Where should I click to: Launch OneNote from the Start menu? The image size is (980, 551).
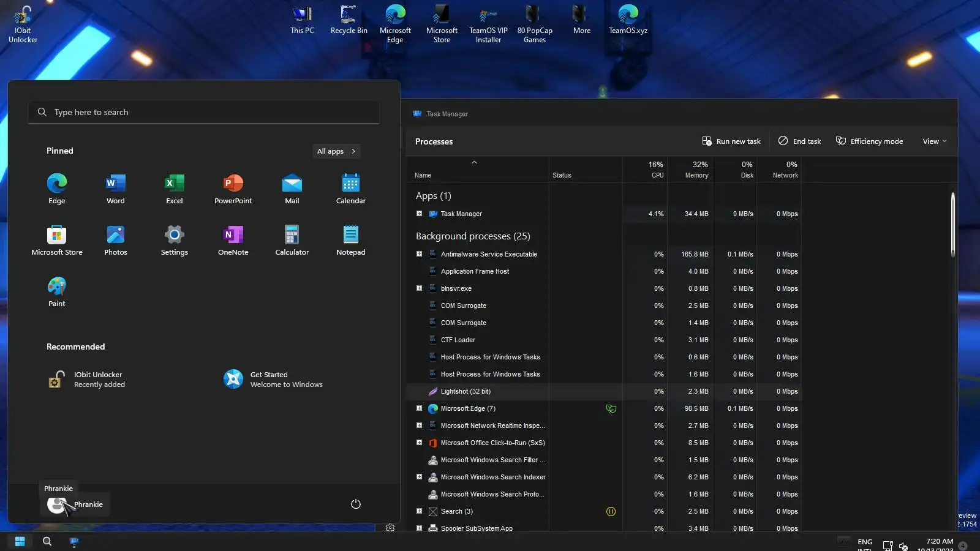[233, 241]
